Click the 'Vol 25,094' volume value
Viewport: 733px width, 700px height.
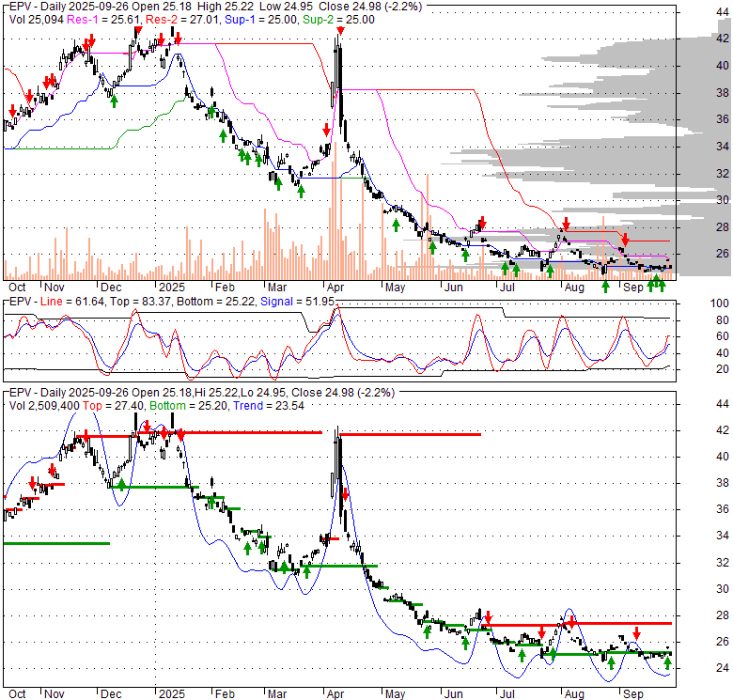point(37,20)
